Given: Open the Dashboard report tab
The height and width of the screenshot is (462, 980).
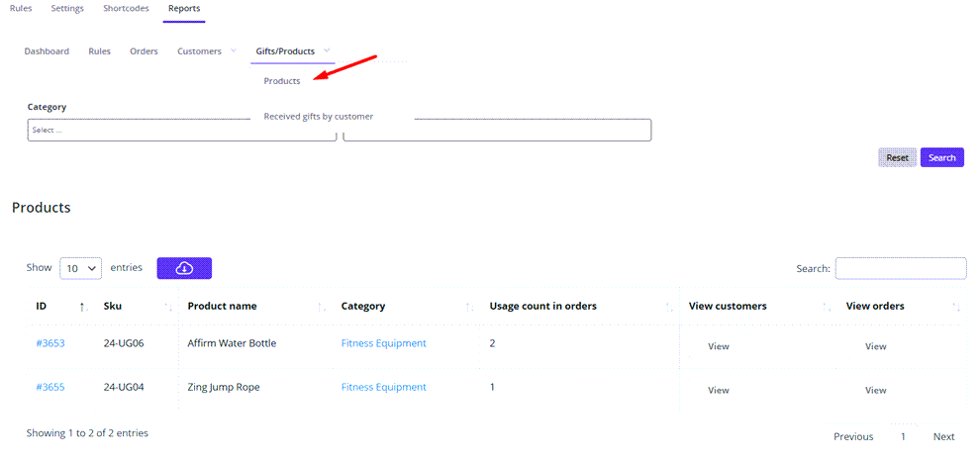Looking at the screenshot, I should [47, 51].
